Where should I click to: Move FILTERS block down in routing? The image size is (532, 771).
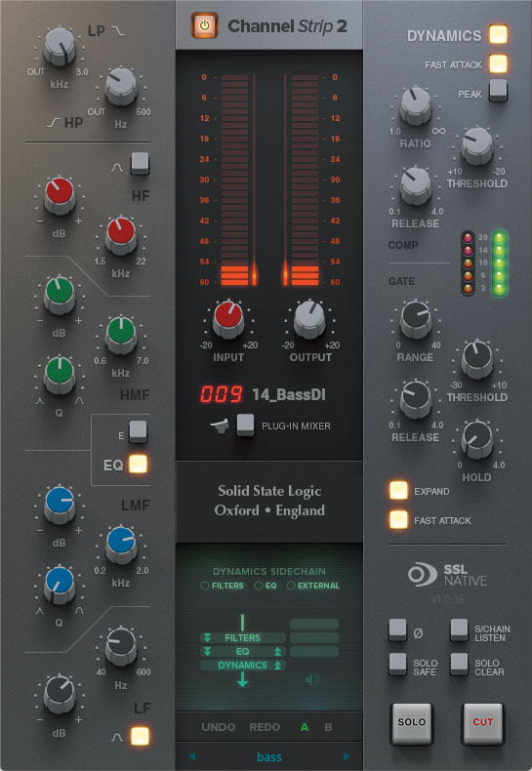[x=207, y=637]
